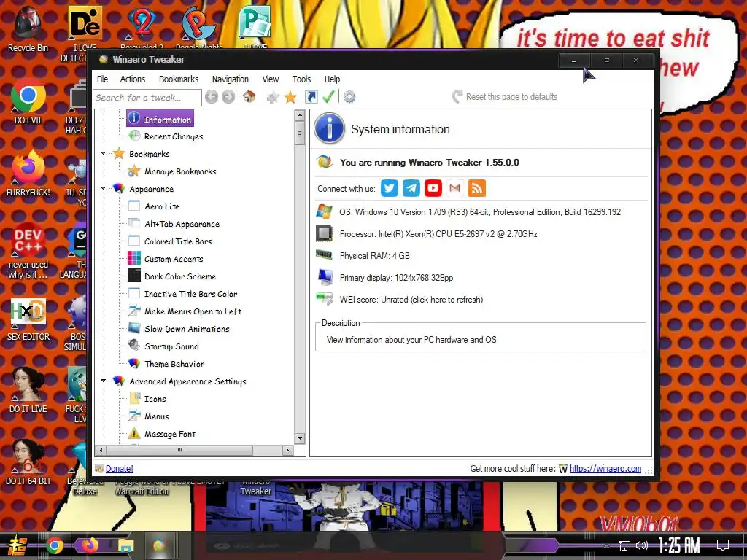Open the Actions menu
The width and height of the screenshot is (747, 560).
[133, 79]
